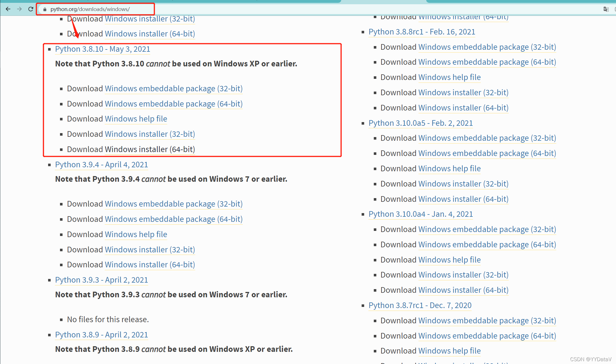Download Windows embeddable package 32-bit for 3.8.10
The width and height of the screenshot is (616, 364).
pos(173,88)
